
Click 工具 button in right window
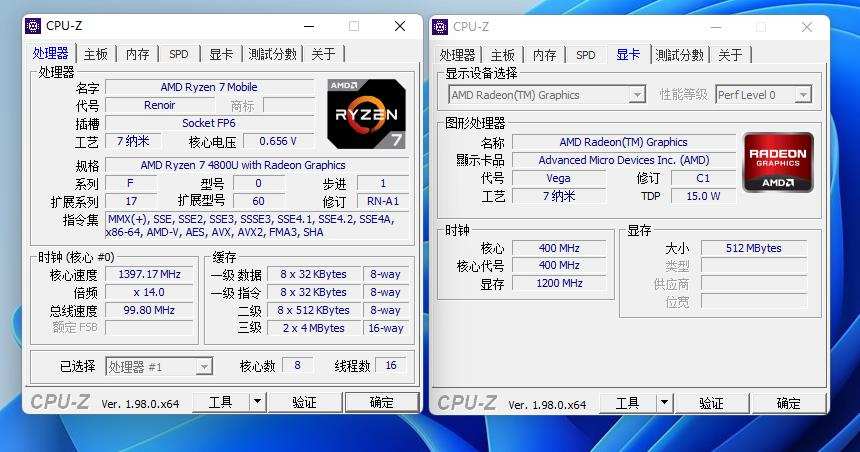[x=628, y=403]
